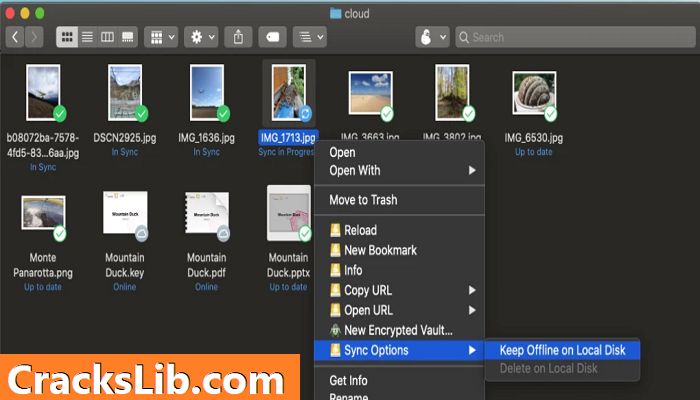Select the IMG_3663 beach photo thumbnail
The width and height of the screenshot is (700, 400).
371,93
